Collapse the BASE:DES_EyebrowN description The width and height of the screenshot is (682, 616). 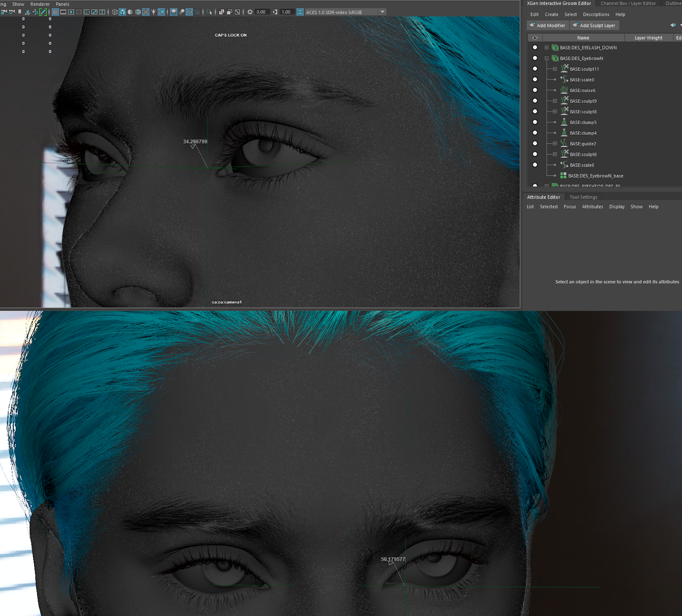click(x=546, y=58)
